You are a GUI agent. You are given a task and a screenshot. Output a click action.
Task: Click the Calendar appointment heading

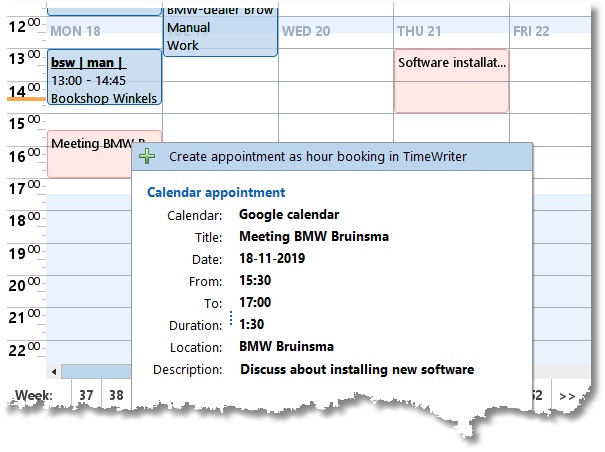click(216, 192)
